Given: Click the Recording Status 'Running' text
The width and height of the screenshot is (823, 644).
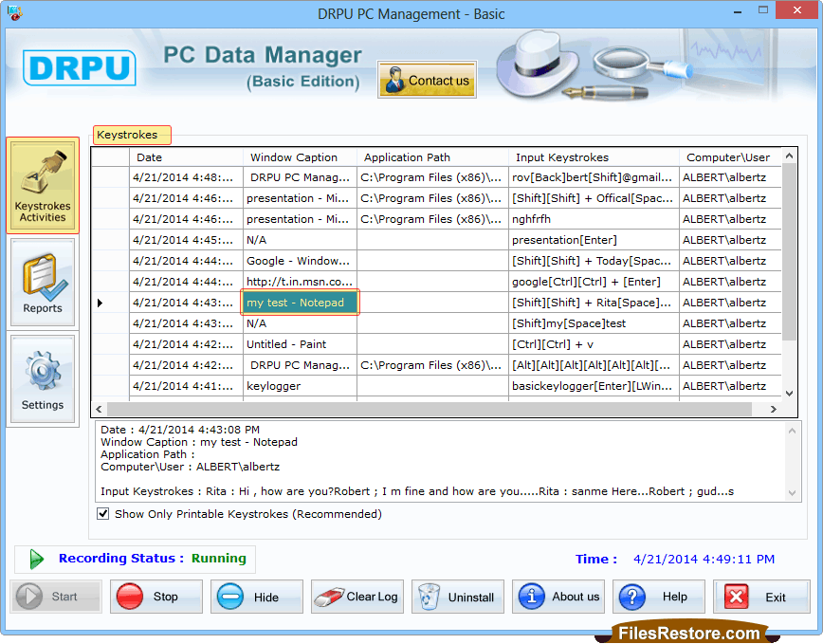Looking at the screenshot, I should 219,559.
